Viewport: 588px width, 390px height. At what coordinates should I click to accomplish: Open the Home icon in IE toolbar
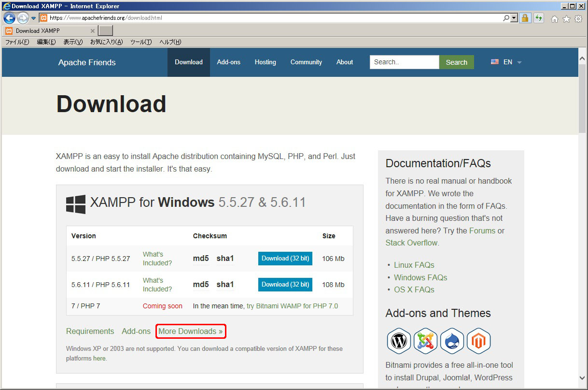(x=555, y=19)
